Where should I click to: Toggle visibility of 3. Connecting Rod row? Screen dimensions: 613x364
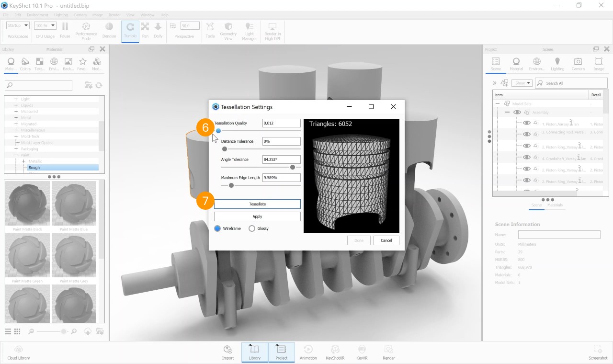click(527, 135)
